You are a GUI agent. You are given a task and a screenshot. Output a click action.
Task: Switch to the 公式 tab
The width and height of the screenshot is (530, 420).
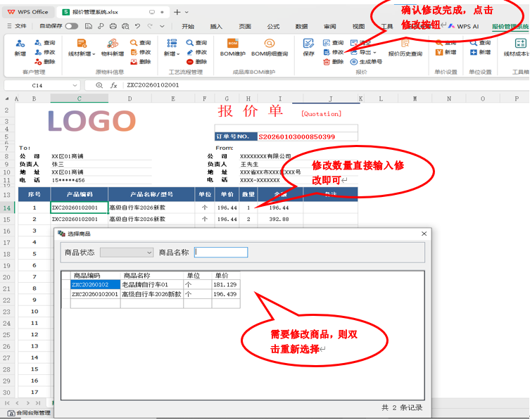(x=273, y=26)
